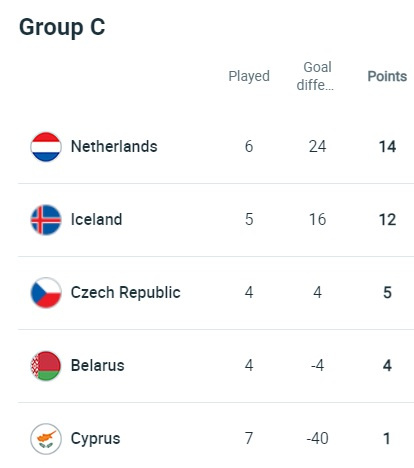Click Czech Republic points value 5
This screenshot has width=414, height=468.
click(387, 293)
